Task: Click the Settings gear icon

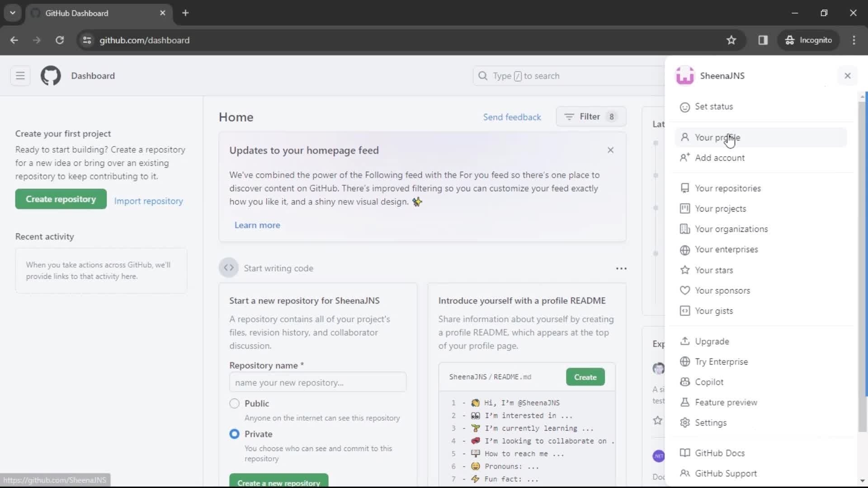Action: 684,422
